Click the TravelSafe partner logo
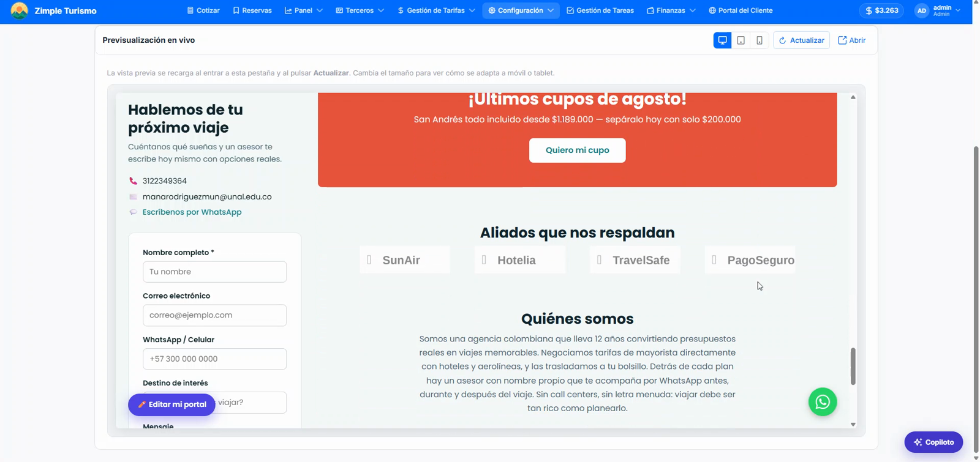The width and height of the screenshot is (980, 462). pyautogui.click(x=635, y=260)
